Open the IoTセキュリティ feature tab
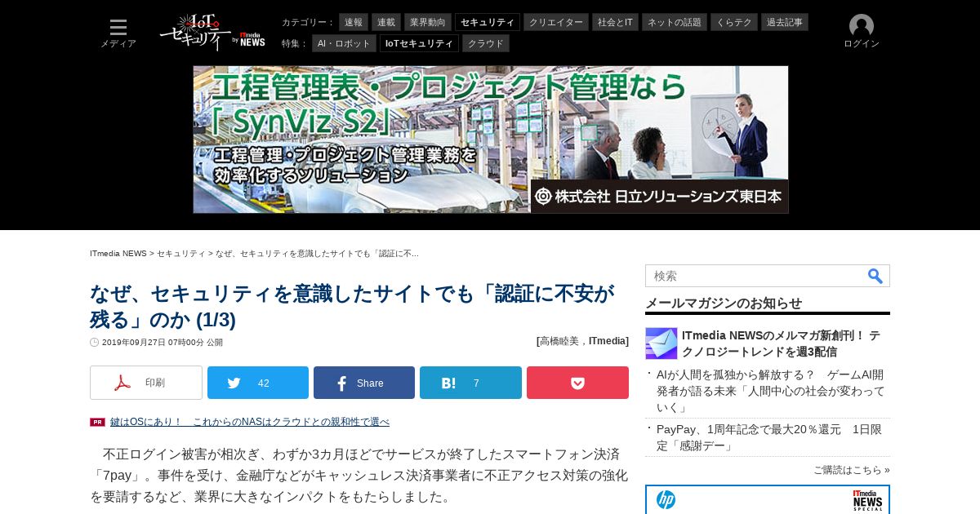Image resolution: width=980 pixels, height=514 pixels. pyautogui.click(x=419, y=43)
